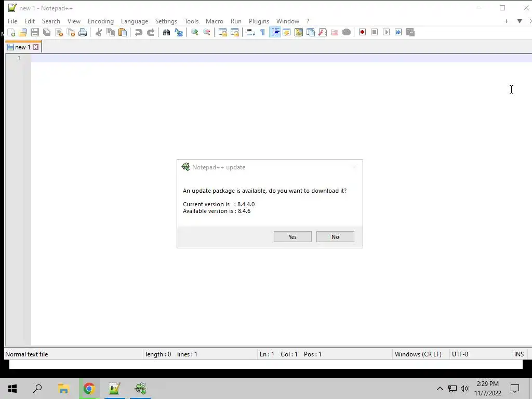Start macro recording with red dot icon

(x=362, y=32)
